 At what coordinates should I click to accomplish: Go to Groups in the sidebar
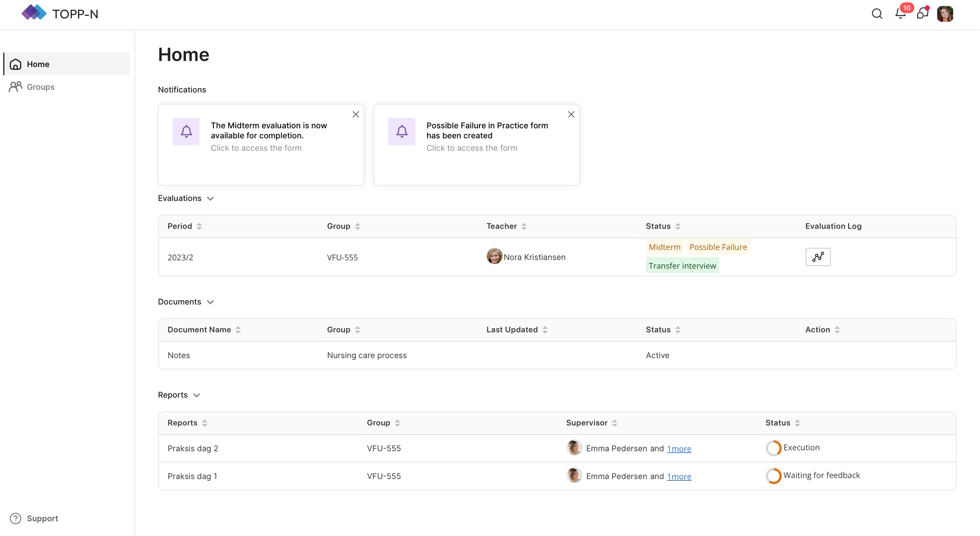pyautogui.click(x=40, y=87)
